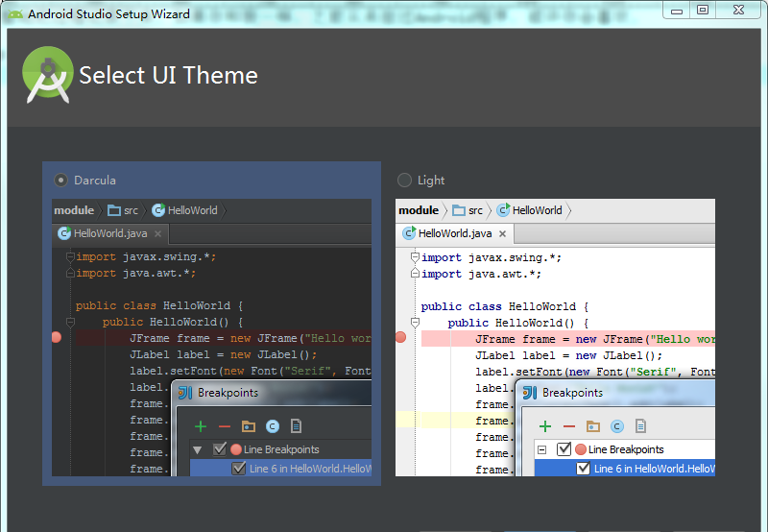Collapse Line Breakpoints tree arrow in Darcula preview
The height and width of the screenshot is (532, 768).
[198, 449]
